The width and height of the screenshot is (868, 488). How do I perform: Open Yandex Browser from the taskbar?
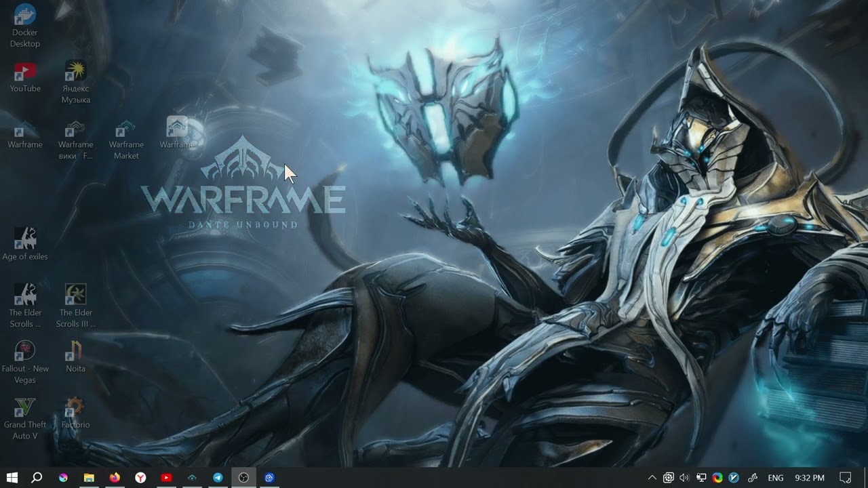click(140, 478)
